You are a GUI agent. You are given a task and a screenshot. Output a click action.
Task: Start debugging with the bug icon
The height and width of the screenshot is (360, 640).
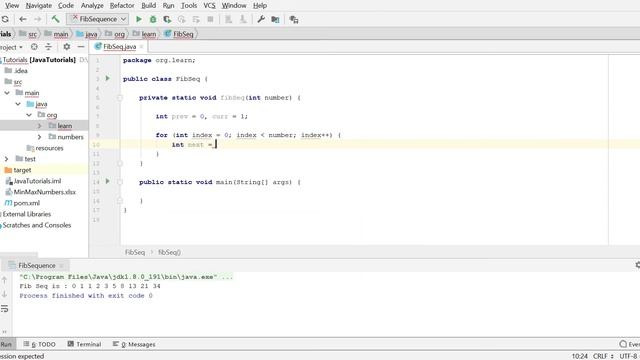[x=153, y=19]
